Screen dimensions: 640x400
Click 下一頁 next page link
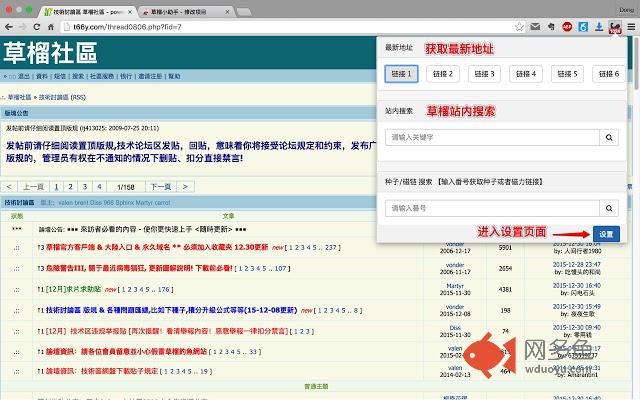pyautogui.click(x=161, y=187)
